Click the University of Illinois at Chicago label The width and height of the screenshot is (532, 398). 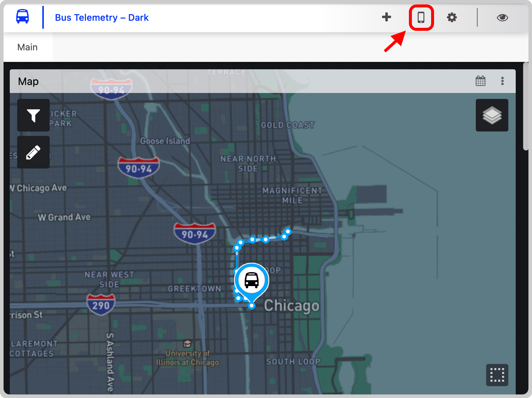(x=188, y=358)
